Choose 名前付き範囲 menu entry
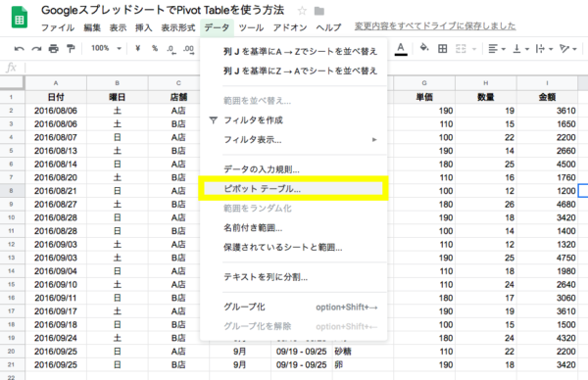588x380 pixels. (x=293, y=228)
